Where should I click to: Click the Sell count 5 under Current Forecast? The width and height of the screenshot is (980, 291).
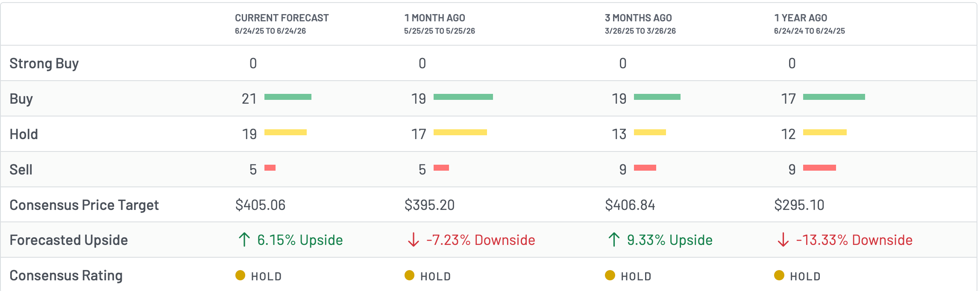coord(253,169)
